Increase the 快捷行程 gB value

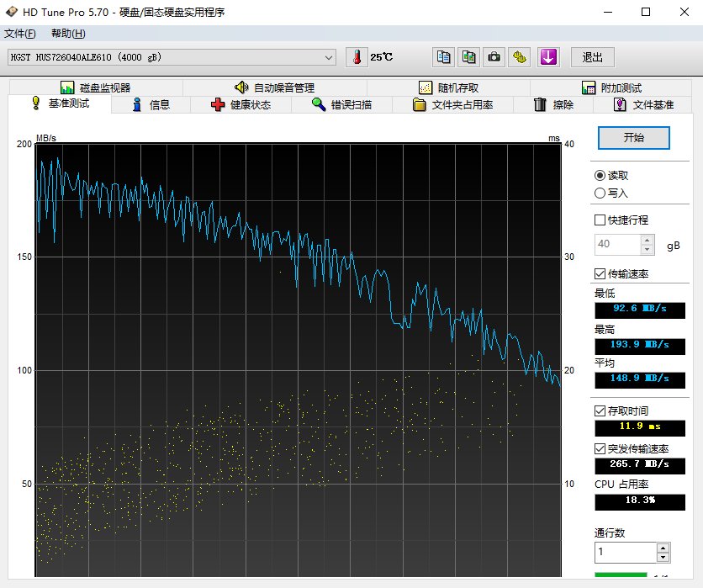coord(647,240)
